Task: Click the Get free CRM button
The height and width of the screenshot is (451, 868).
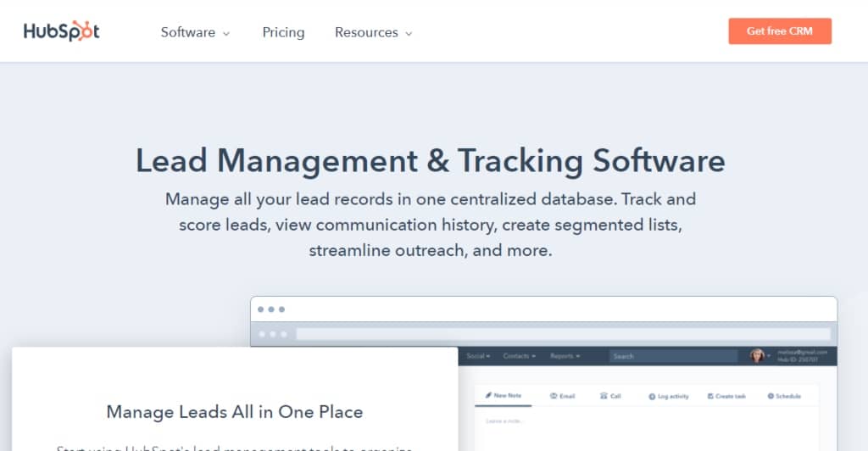Action: pyautogui.click(x=780, y=31)
